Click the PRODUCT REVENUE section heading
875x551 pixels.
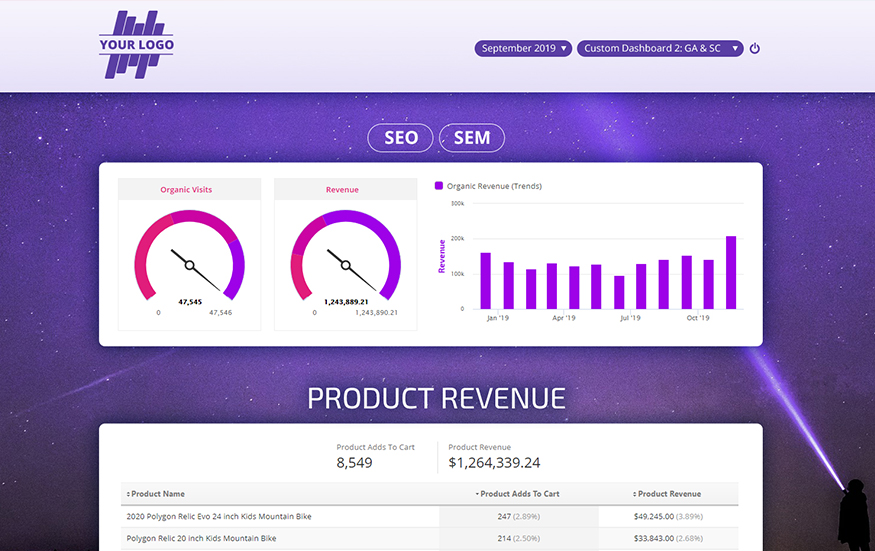[436, 398]
